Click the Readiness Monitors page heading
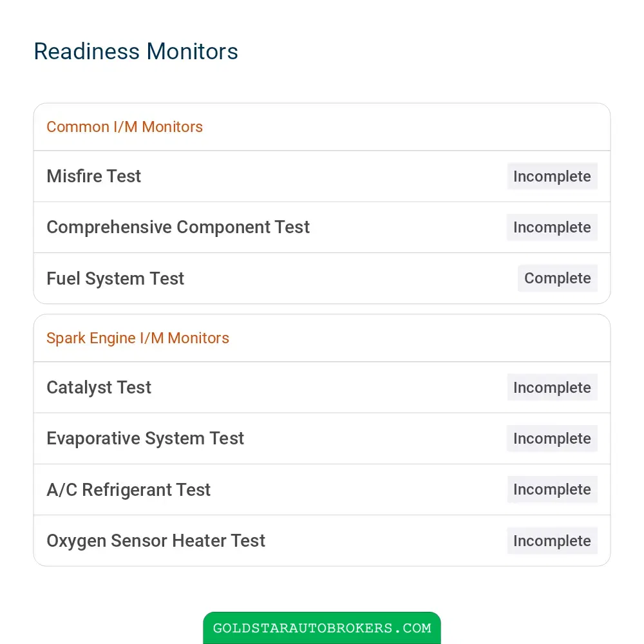 [x=136, y=52]
